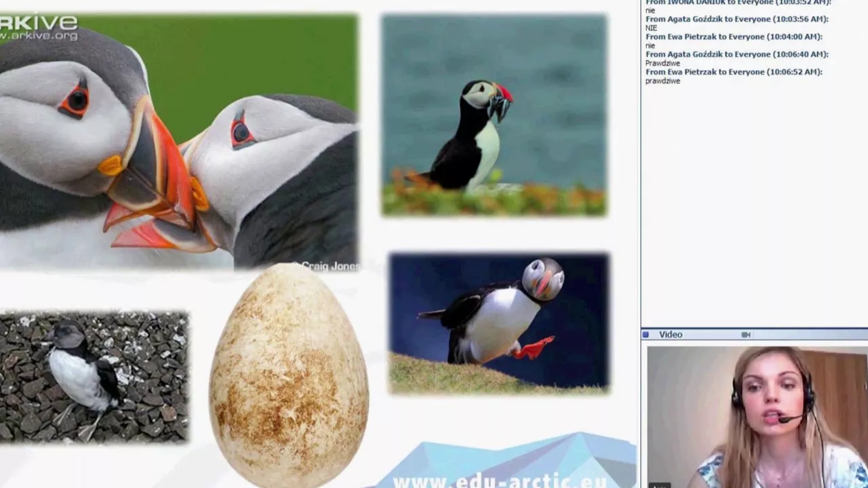Open the landing puffin photo on blue background
This screenshot has height=488, width=868.
tap(499, 323)
